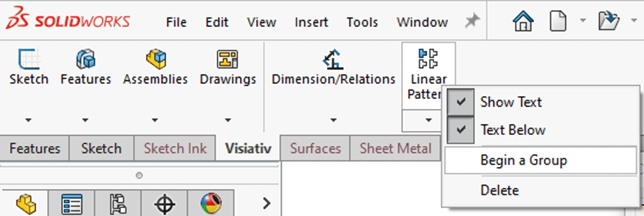The image size is (644, 216).
Task: Disable the Text Below option
Action: (513, 130)
